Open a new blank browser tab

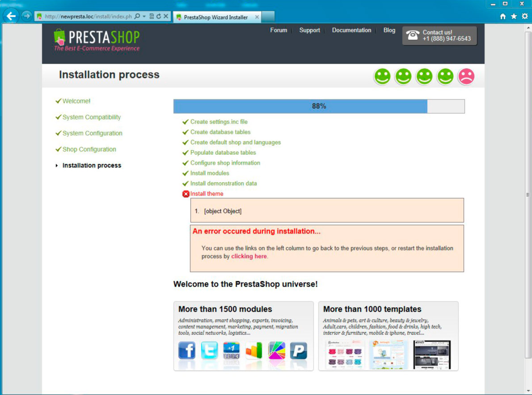[268, 17]
